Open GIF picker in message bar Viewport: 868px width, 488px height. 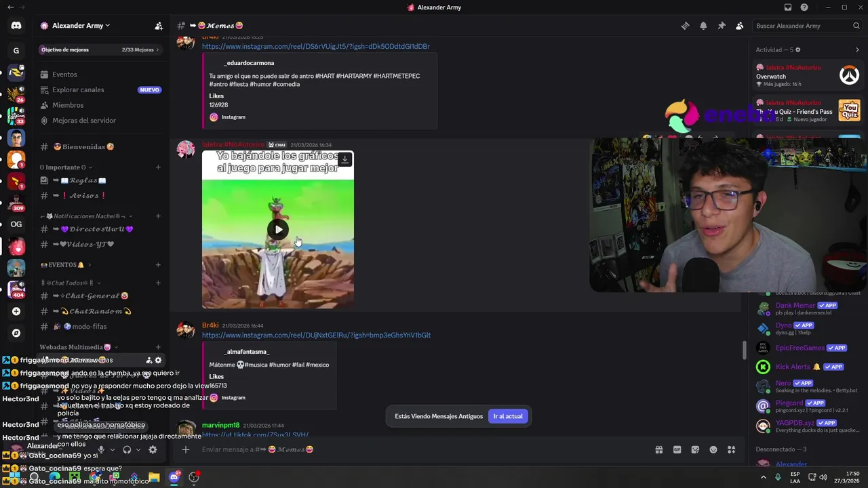(x=677, y=449)
